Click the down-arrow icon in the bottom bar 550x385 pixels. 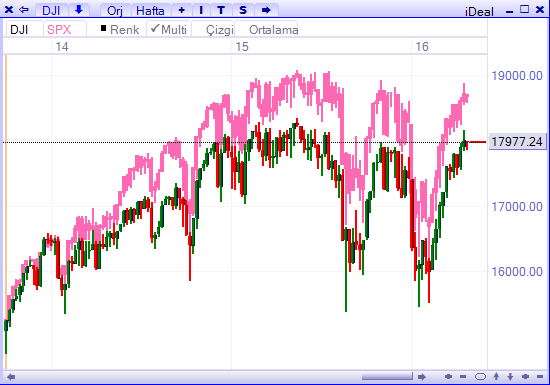(510, 377)
